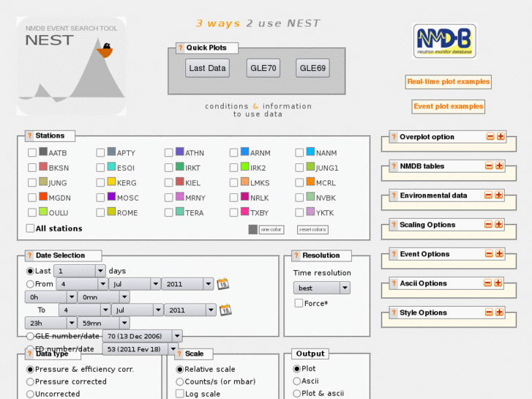The width and height of the screenshot is (532, 399).
Task: Collapse NMDB tables with minus icon
Action: pyautogui.click(x=489, y=165)
